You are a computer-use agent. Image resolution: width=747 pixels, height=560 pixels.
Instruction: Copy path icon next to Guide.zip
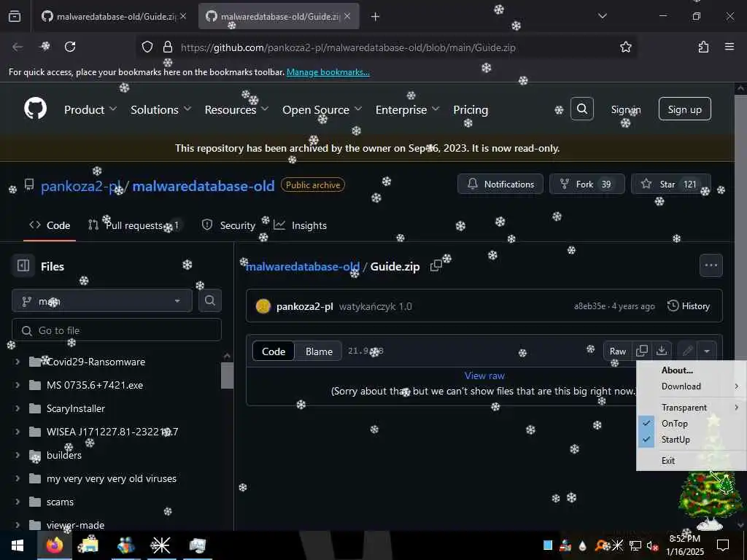coord(436,265)
